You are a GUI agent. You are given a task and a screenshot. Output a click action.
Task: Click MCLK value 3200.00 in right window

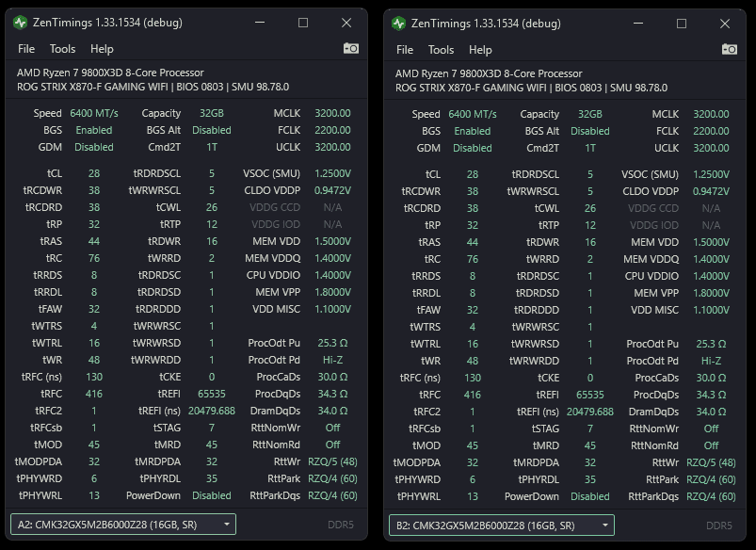711,114
